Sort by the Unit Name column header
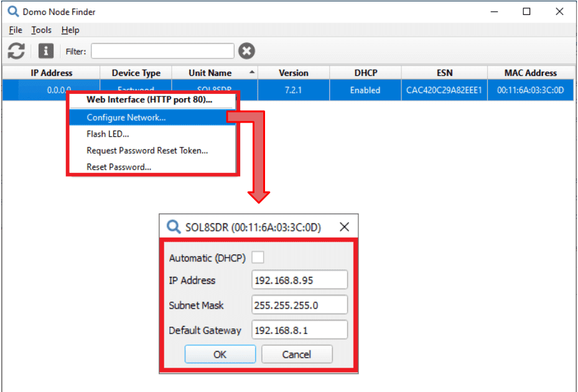The width and height of the screenshot is (578, 392). [210, 73]
